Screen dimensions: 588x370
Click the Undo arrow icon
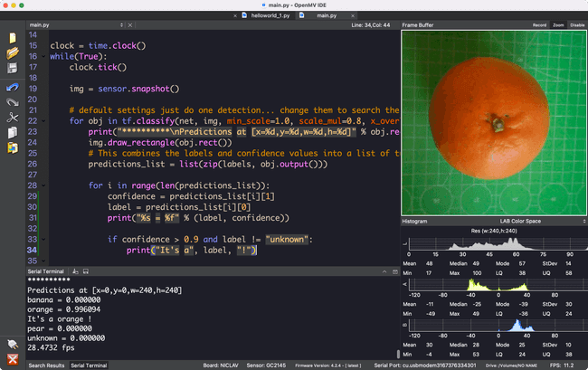click(x=12, y=88)
